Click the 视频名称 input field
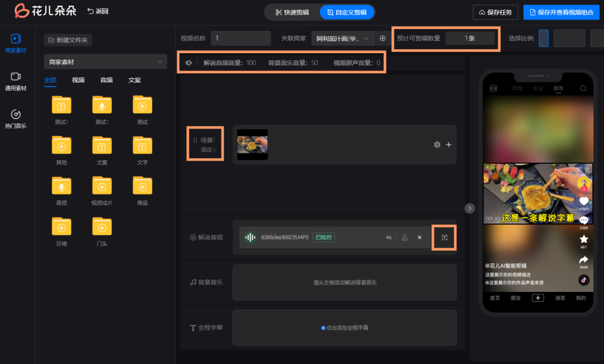This screenshot has height=364, width=604. (x=240, y=38)
